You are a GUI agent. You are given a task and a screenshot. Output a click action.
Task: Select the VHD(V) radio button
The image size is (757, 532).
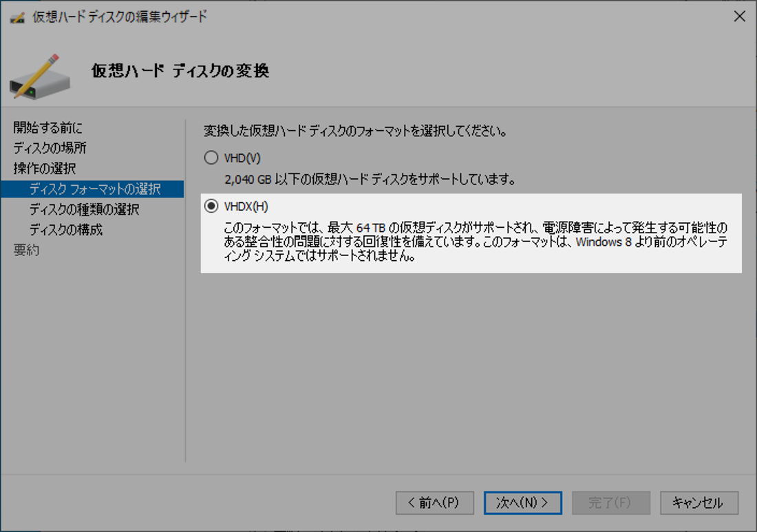pyautogui.click(x=211, y=157)
